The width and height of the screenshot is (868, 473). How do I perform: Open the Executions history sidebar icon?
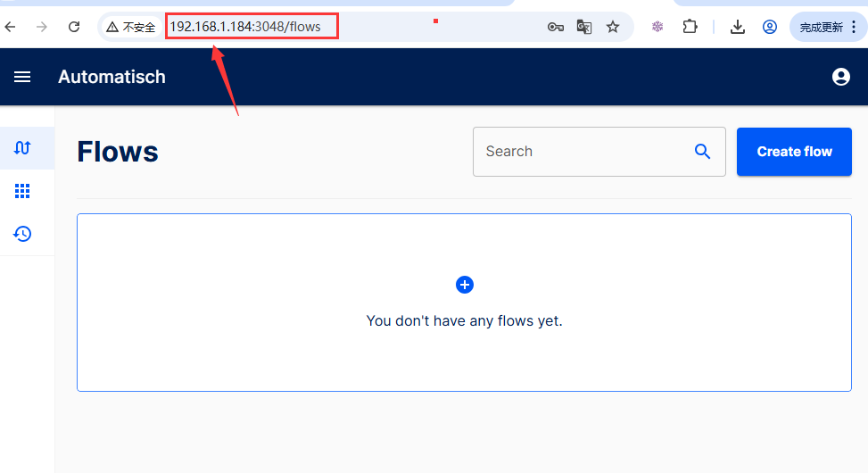pos(22,234)
